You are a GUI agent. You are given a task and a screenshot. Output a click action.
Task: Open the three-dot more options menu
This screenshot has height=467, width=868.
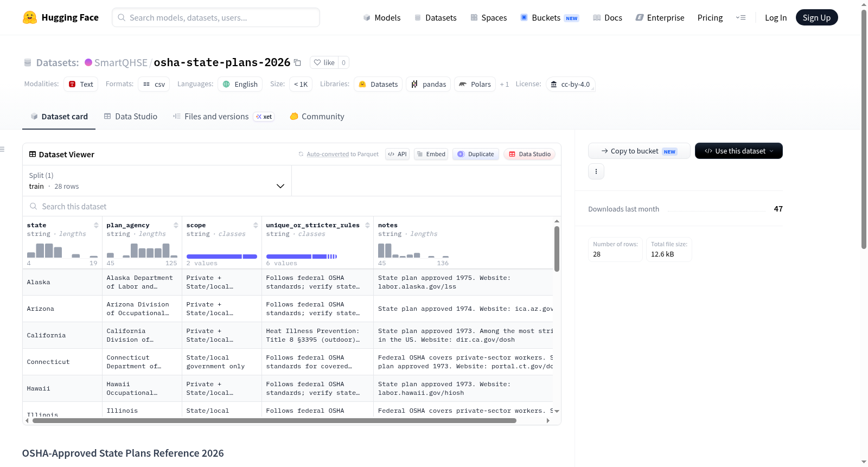pyautogui.click(x=596, y=171)
